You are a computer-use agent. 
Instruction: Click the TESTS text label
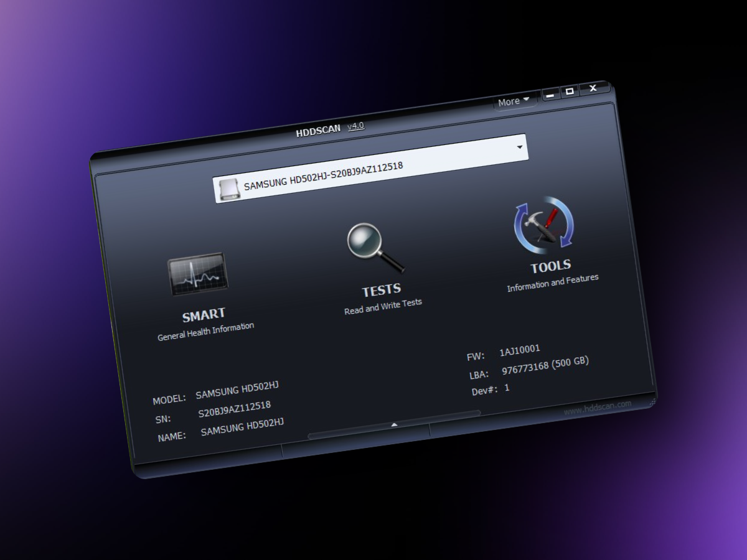point(382,290)
